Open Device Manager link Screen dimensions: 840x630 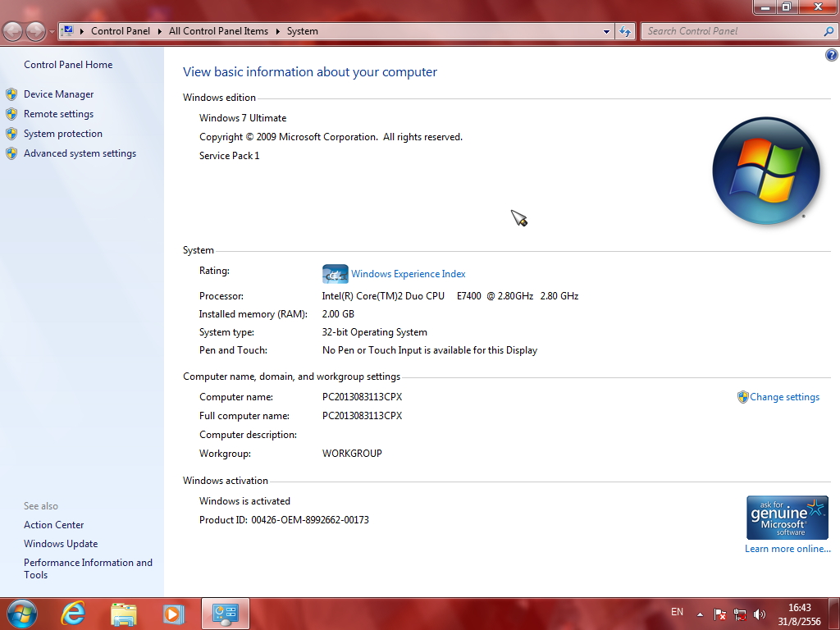pos(58,94)
